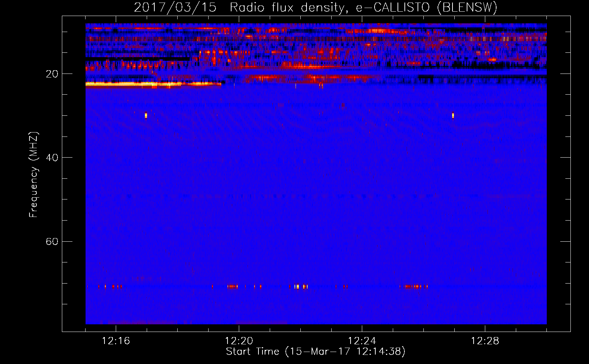Click the '40' frequency tick label
Viewport: 589px width, 364px height.
(52, 158)
